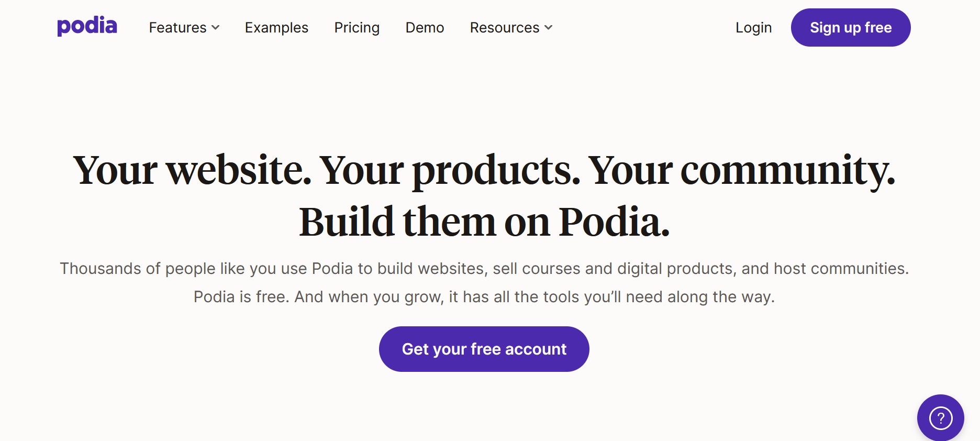Navigate to the Pricing page
This screenshot has height=441, width=980.
tap(357, 28)
